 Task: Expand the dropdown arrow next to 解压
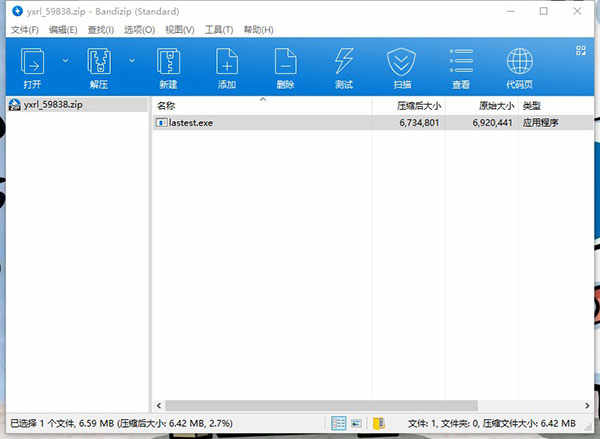coord(132,60)
